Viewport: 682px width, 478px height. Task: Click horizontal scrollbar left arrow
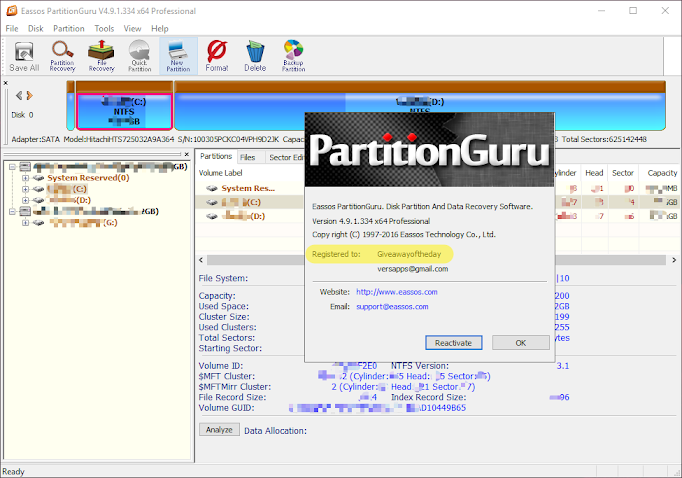[x=201, y=260]
